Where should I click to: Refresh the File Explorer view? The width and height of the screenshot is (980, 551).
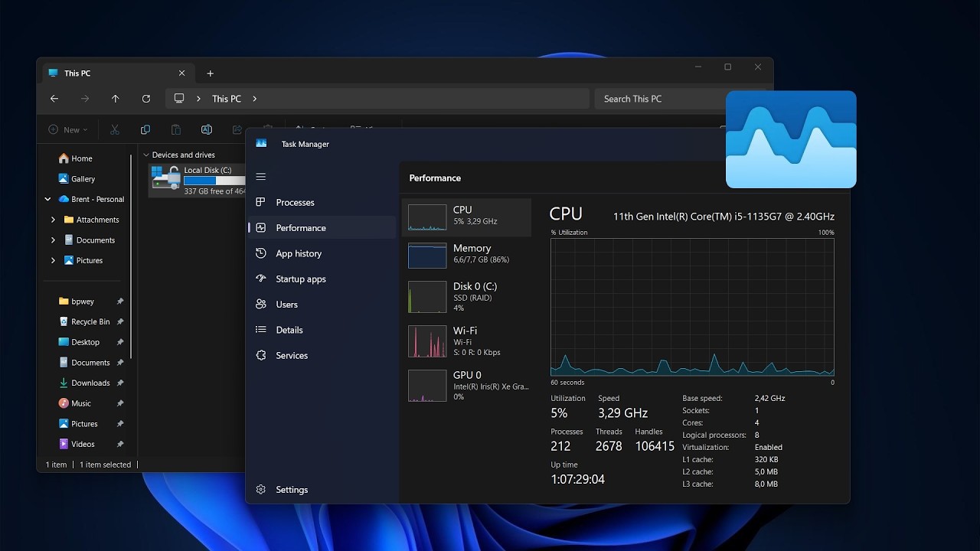[x=146, y=99]
